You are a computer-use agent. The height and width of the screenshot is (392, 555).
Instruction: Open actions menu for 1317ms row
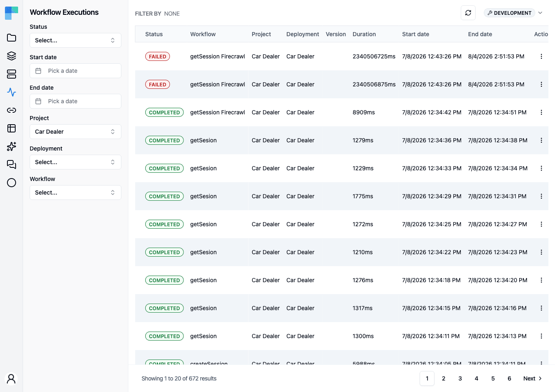tap(541, 308)
